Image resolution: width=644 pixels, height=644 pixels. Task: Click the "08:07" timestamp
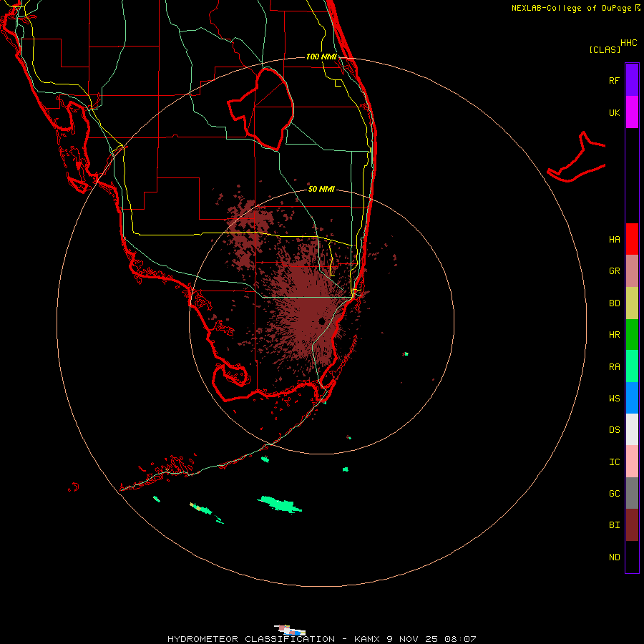pos(460,639)
